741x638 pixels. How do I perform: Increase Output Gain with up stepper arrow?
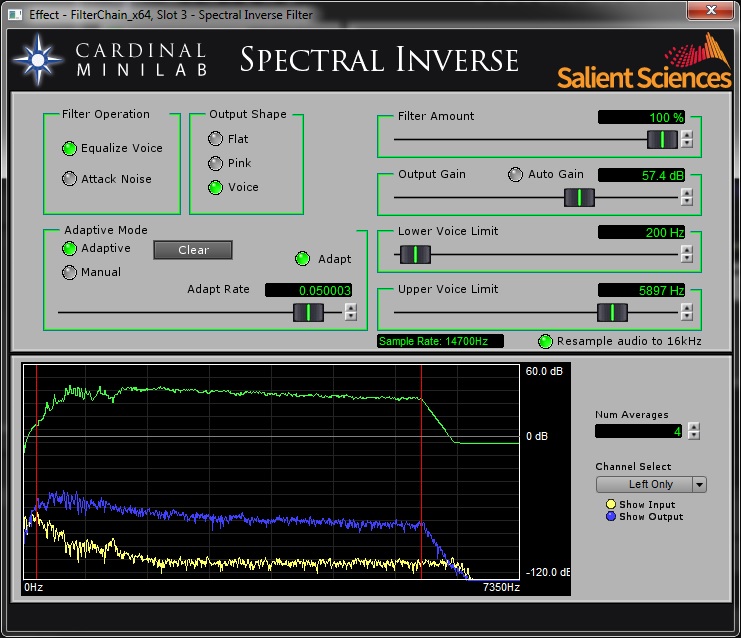click(687, 192)
